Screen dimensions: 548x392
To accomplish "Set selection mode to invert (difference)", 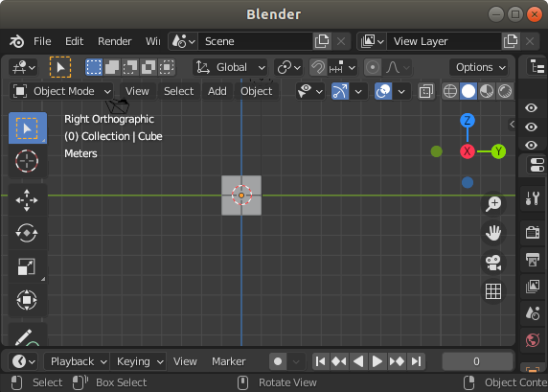I will [x=148, y=67].
